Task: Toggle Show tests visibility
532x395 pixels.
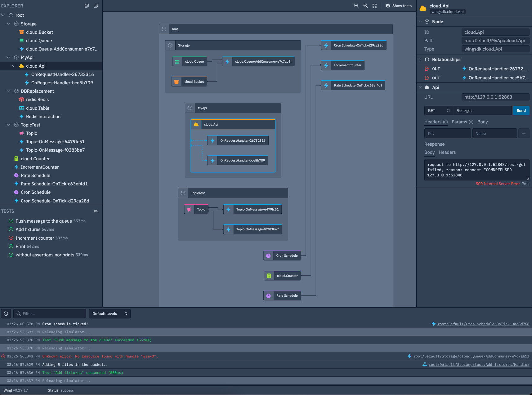Action: click(x=399, y=6)
